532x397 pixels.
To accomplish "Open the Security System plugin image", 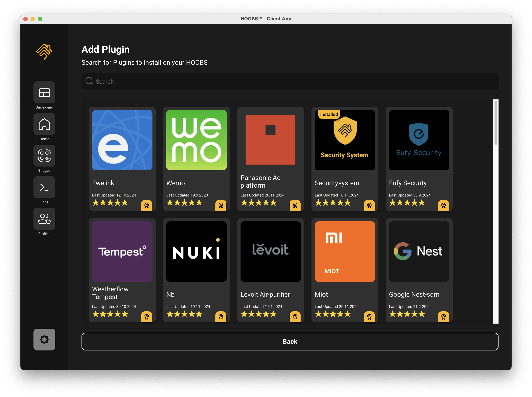I will click(345, 140).
